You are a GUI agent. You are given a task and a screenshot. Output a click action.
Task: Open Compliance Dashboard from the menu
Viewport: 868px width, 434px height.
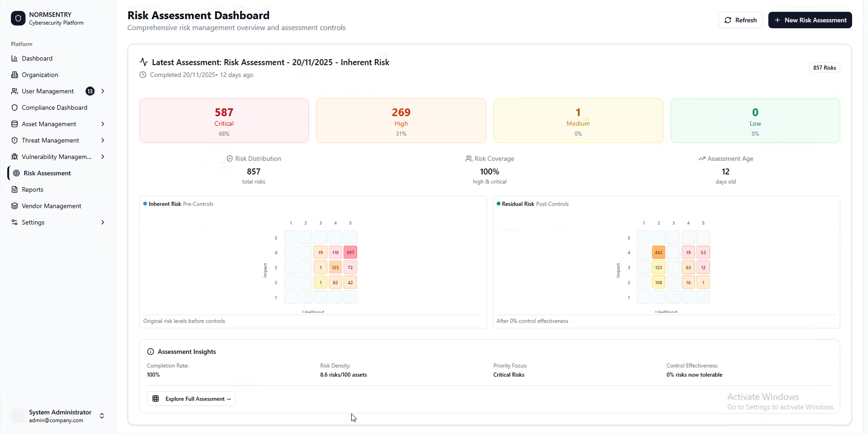54,107
